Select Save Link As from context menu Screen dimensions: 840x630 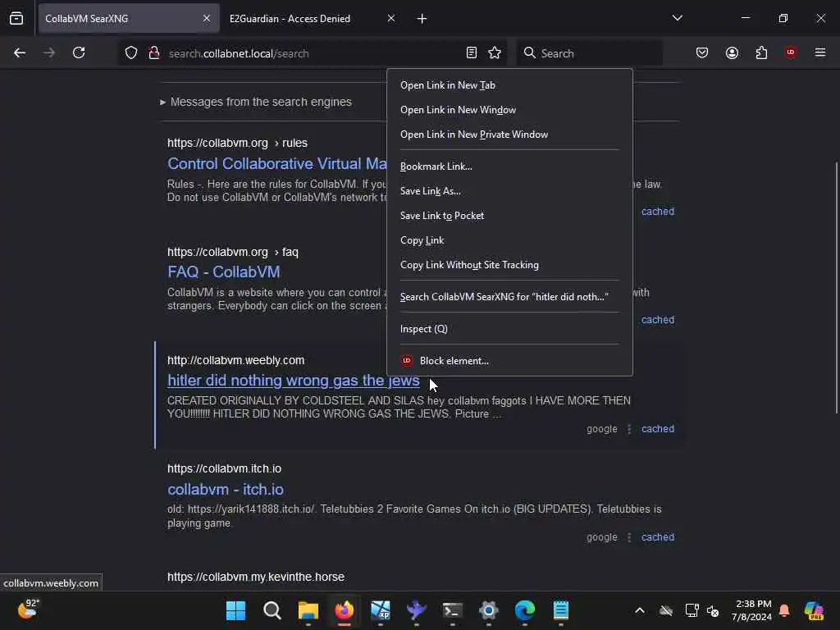point(509,191)
